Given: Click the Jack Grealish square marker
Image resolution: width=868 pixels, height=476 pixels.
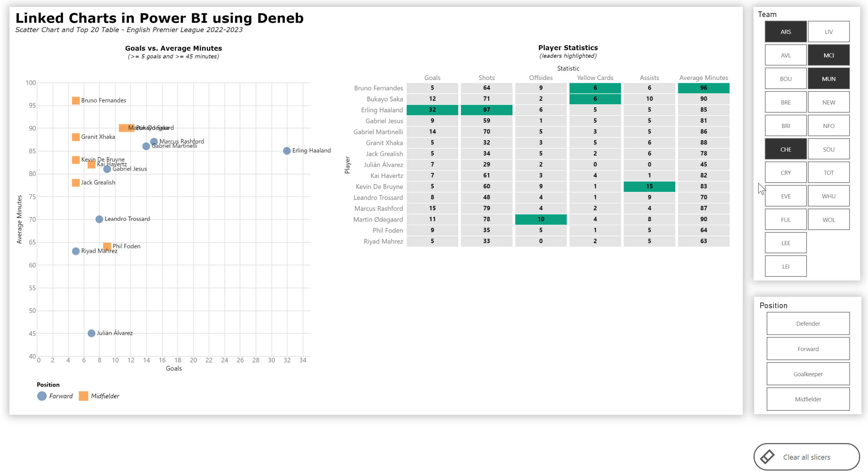Looking at the screenshot, I should click(x=76, y=183).
